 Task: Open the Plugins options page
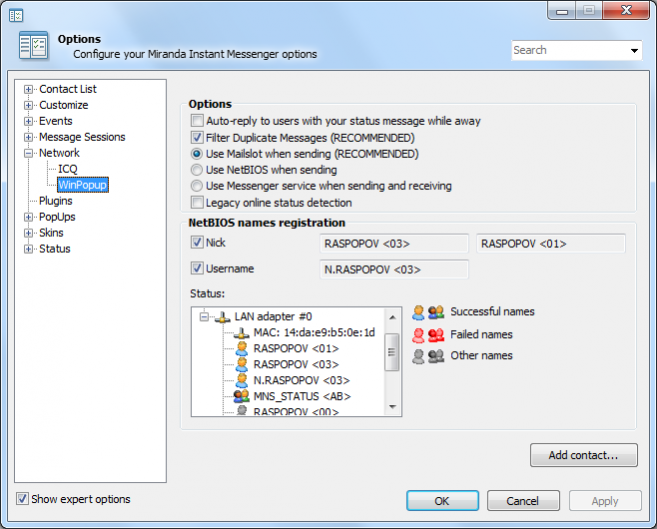tap(56, 201)
